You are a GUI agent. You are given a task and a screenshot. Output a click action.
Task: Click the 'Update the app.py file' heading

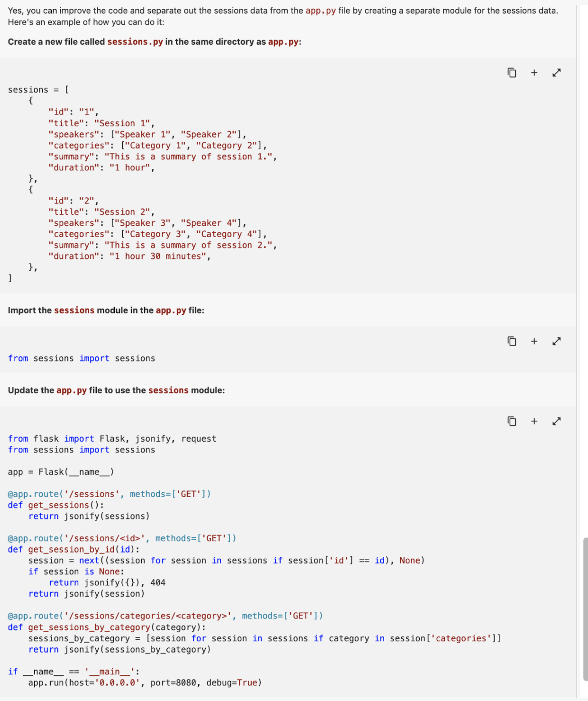tap(116, 390)
